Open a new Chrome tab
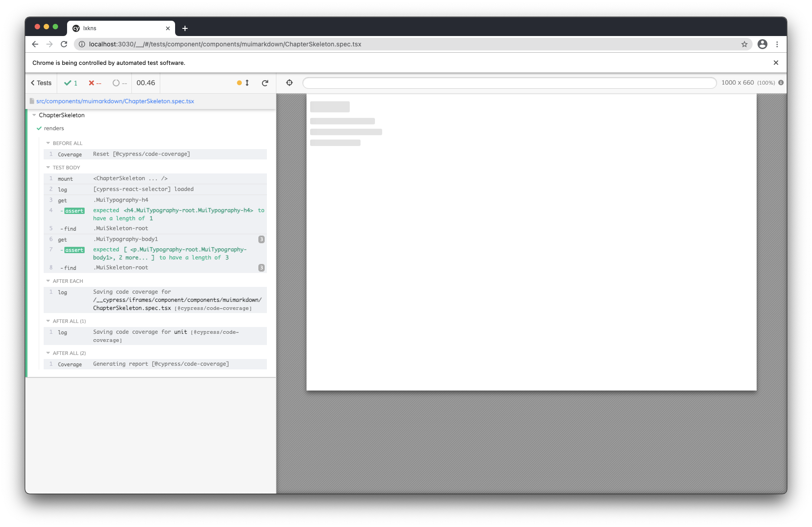 pyautogui.click(x=185, y=28)
